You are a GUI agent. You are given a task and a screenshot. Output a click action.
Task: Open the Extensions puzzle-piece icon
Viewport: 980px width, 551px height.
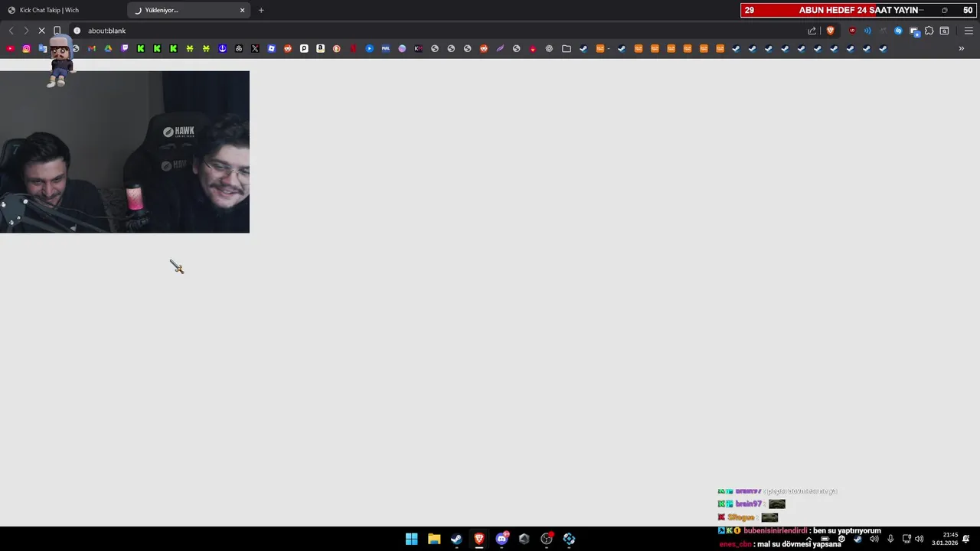pos(929,31)
